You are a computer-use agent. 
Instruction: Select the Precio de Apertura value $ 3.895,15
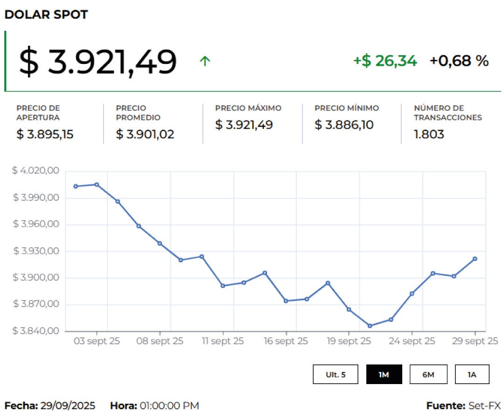pyautogui.click(x=45, y=134)
